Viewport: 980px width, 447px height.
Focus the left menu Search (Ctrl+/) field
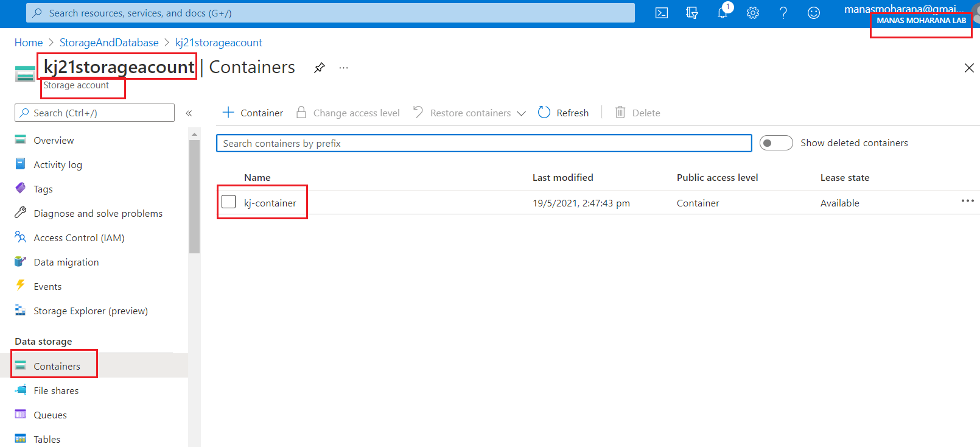coord(94,113)
